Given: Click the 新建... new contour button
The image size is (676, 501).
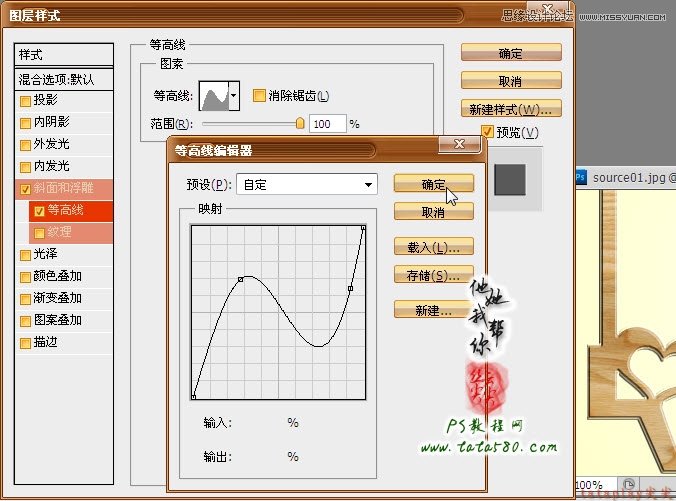Looking at the screenshot, I should (x=434, y=310).
